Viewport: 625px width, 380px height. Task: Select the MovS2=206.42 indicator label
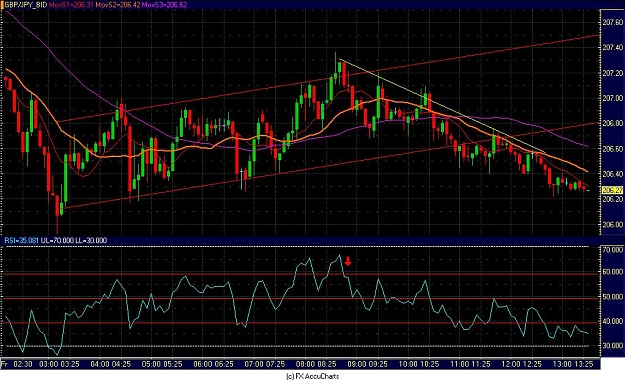click(x=117, y=5)
